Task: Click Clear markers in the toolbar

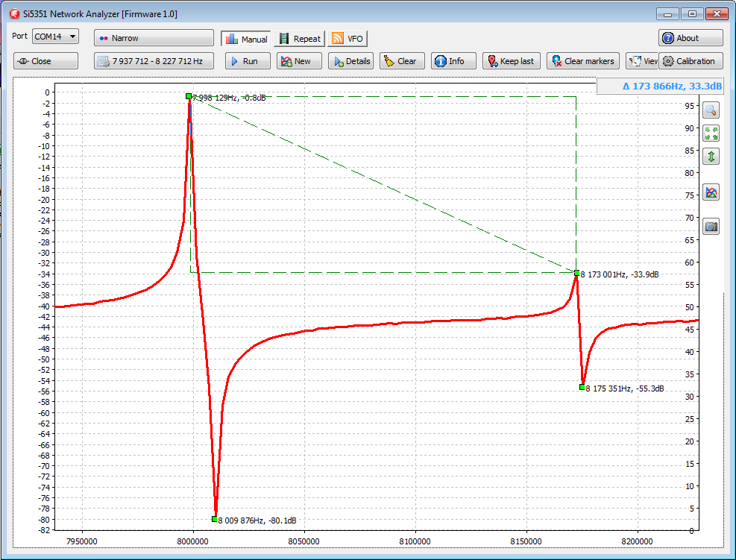Action: click(582, 61)
